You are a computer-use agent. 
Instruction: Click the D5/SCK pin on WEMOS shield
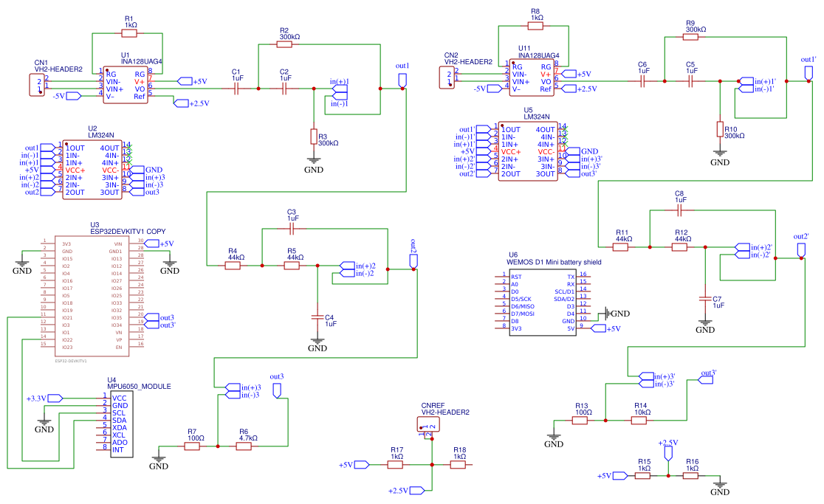click(x=521, y=299)
